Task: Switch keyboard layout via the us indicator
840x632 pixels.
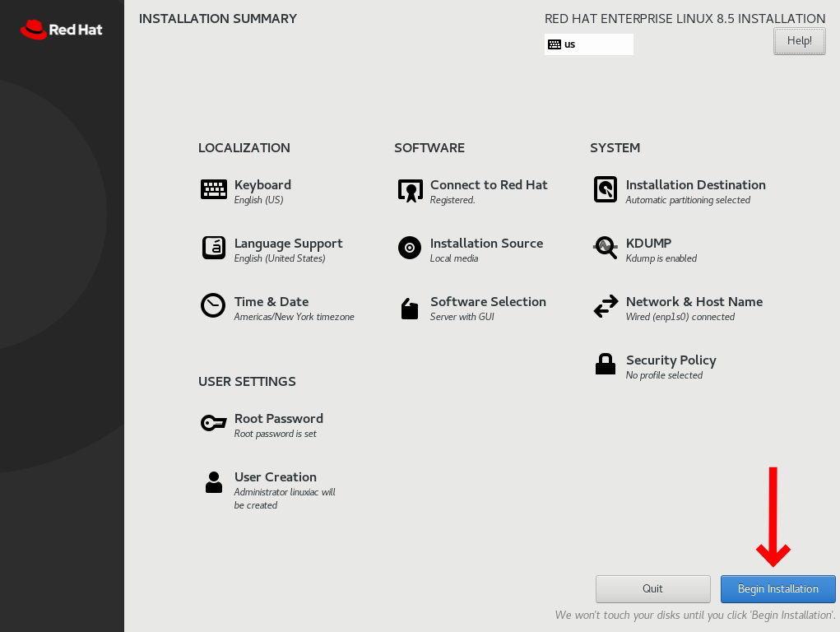Action: tap(589, 44)
